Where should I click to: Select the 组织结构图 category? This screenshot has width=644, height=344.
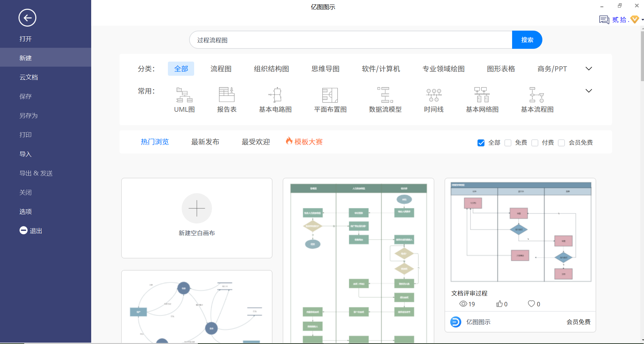272,69
